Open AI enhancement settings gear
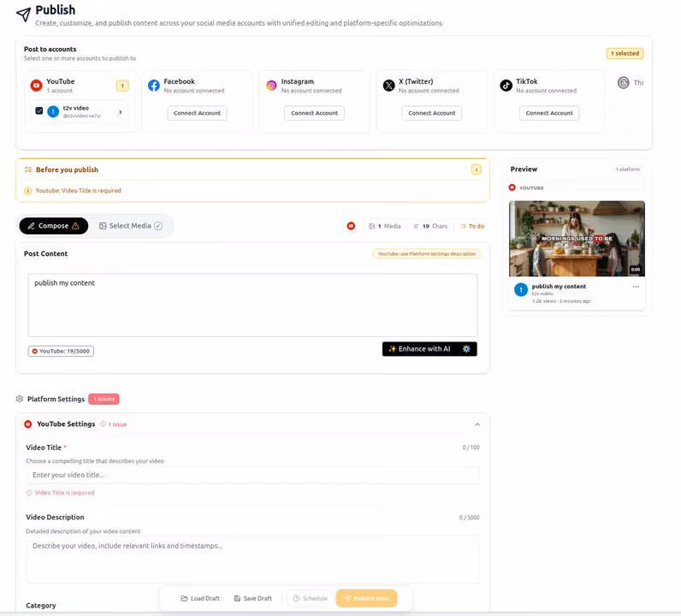This screenshot has width=681, height=616. pyautogui.click(x=466, y=349)
